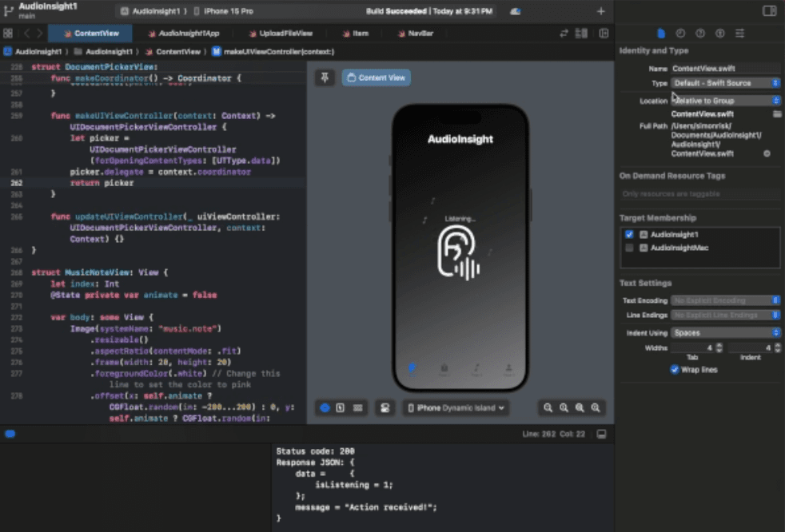Open the Indent Using Spaces dropdown

click(x=725, y=332)
